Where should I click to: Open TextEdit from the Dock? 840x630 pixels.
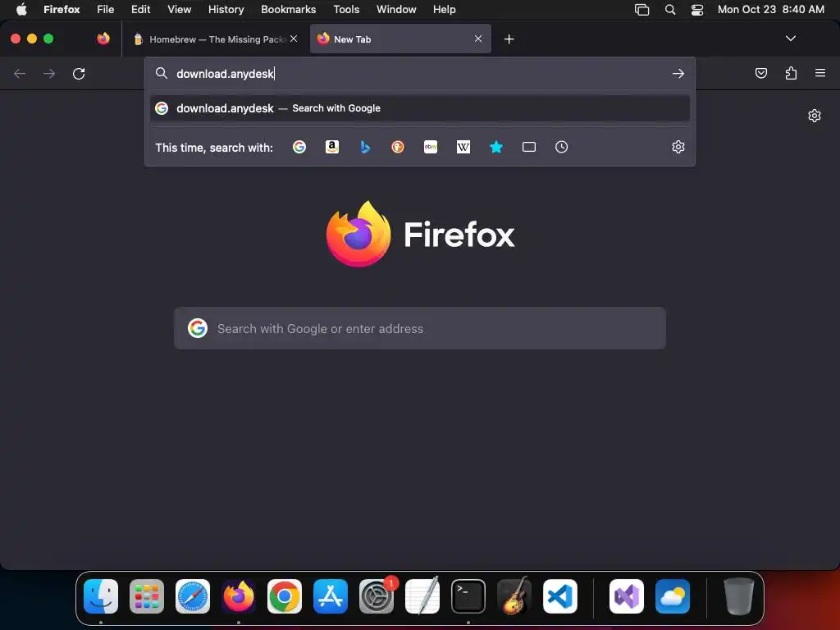422,596
